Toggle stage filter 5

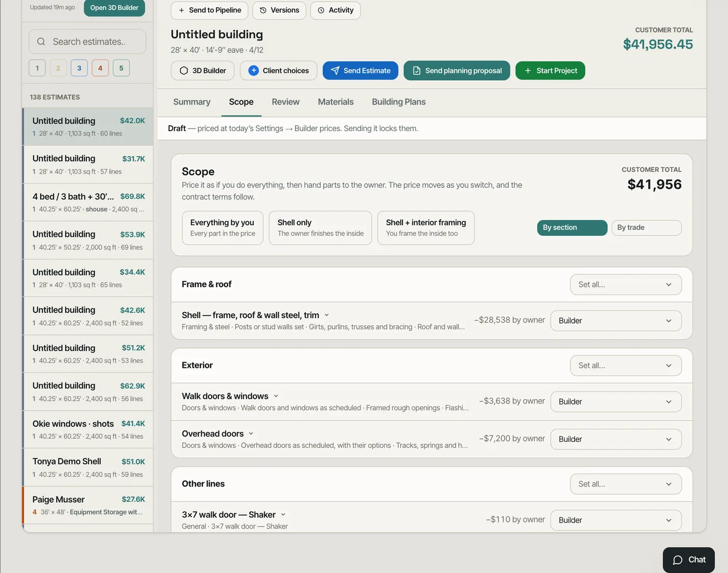[x=121, y=68]
